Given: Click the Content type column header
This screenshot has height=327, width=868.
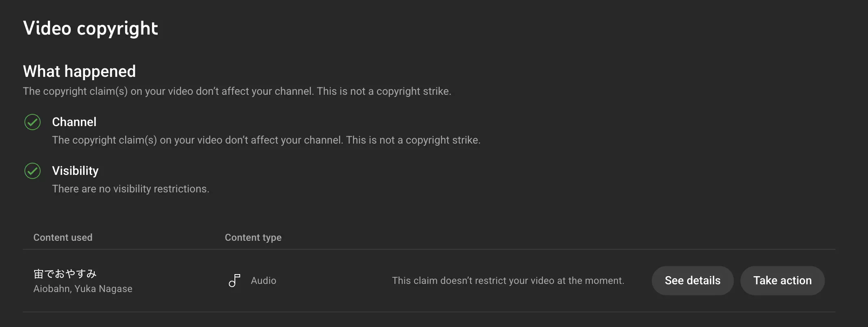Looking at the screenshot, I should pyautogui.click(x=253, y=238).
